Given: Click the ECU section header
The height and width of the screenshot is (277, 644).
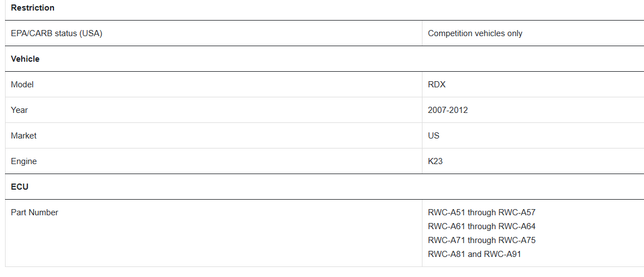Looking at the screenshot, I should click(19, 187).
